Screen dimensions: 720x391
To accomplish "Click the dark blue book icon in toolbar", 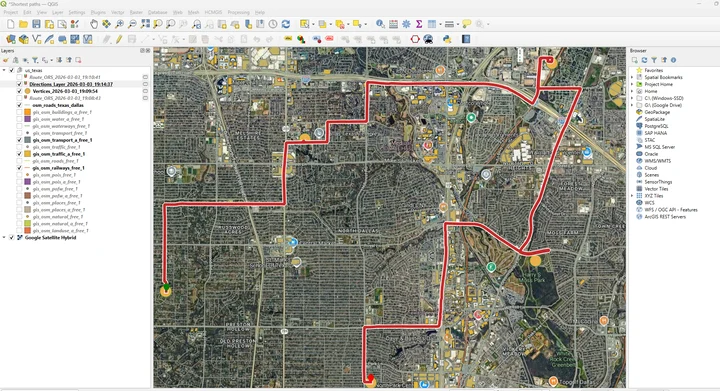I will tap(466, 39).
